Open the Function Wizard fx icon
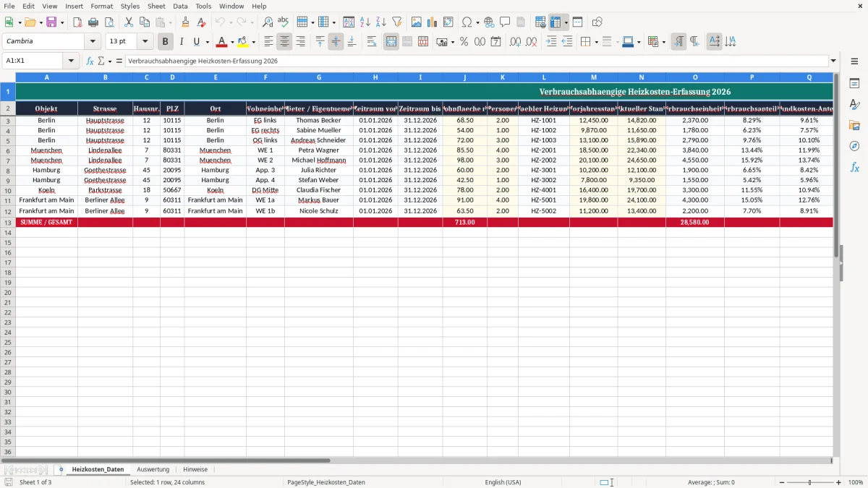This screenshot has width=868, height=488. [90, 61]
